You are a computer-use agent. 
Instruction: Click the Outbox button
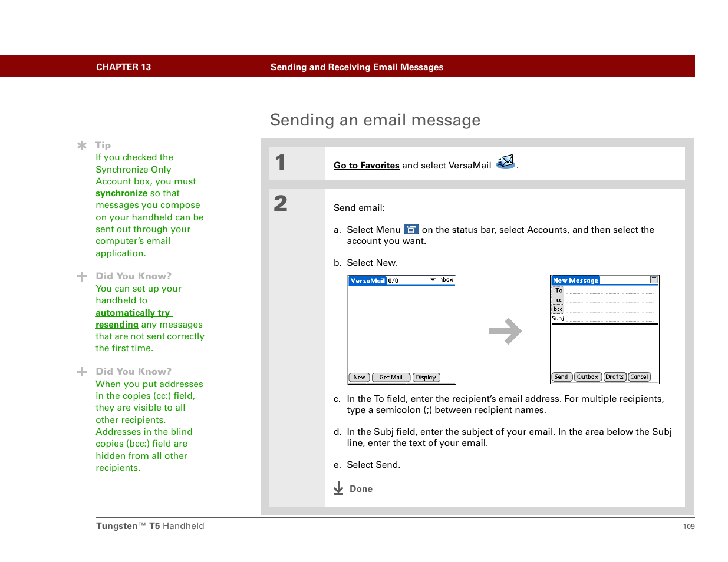pos(588,377)
